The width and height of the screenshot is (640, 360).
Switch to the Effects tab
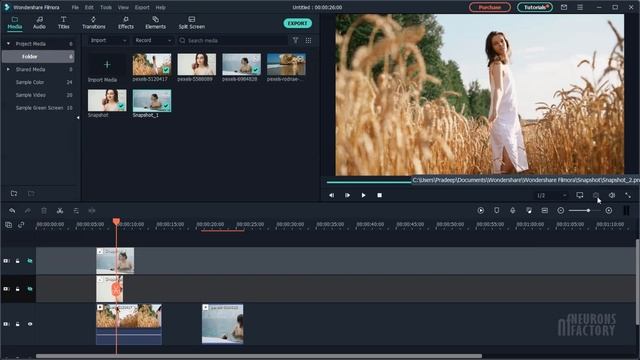point(126,23)
